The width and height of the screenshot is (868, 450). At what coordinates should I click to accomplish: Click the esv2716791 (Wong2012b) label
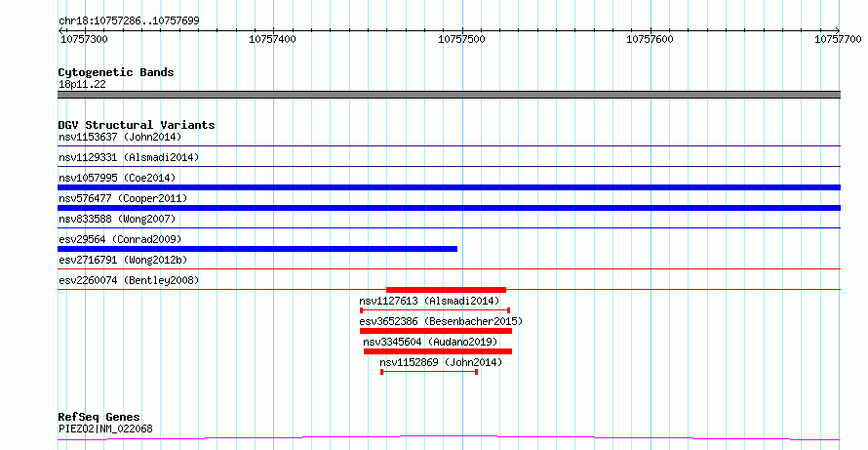(x=123, y=260)
